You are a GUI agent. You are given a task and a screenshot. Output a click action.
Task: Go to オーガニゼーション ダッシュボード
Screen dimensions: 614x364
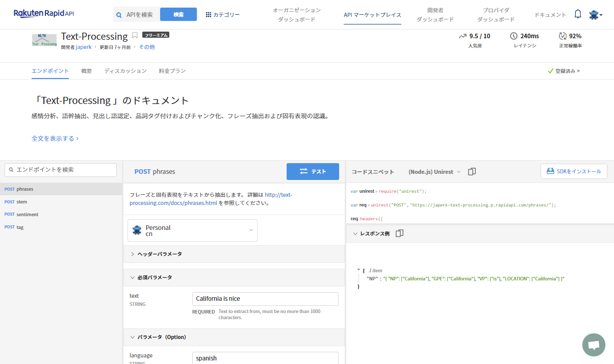296,15
